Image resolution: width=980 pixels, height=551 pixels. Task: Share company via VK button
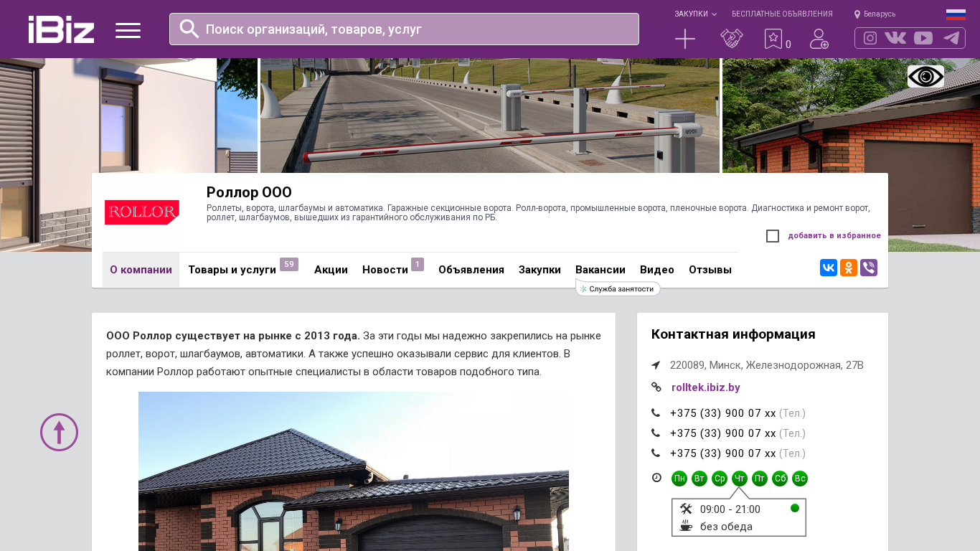tap(829, 268)
